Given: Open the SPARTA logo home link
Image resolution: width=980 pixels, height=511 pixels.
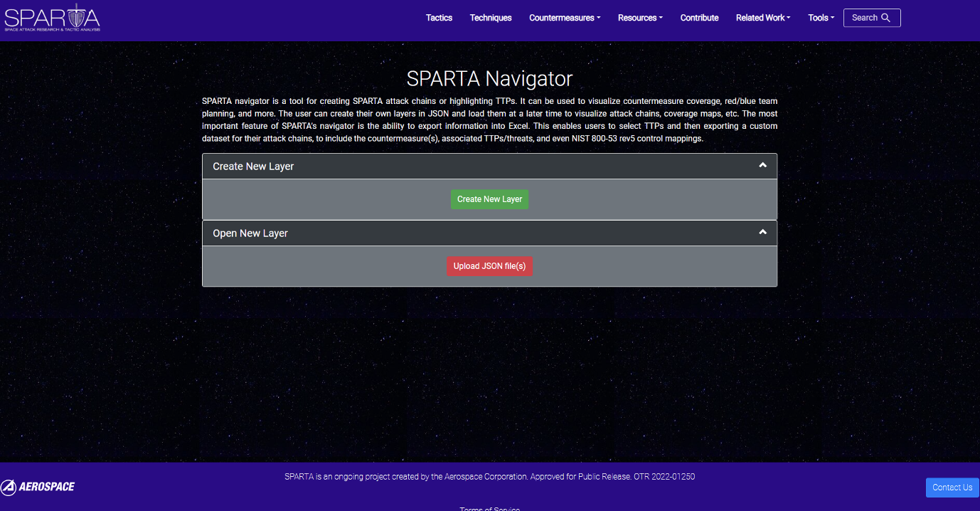Looking at the screenshot, I should [52, 18].
